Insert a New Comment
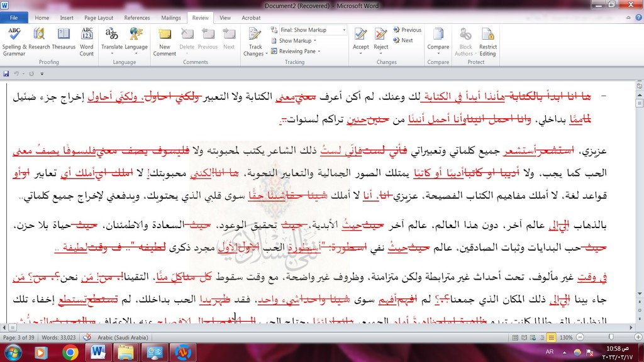The image size is (644, 362). click(165, 41)
